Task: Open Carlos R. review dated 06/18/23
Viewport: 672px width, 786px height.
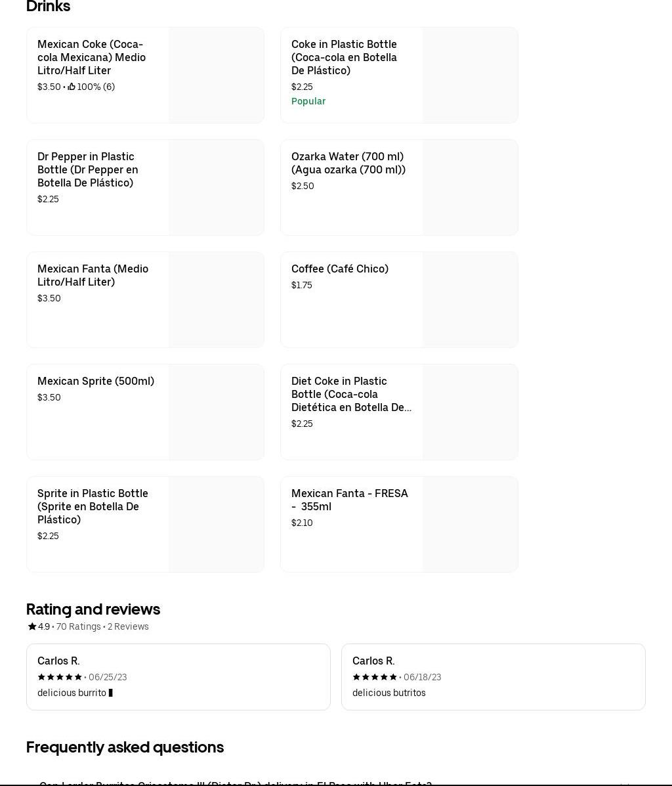Action: pyautogui.click(x=493, y=677)
